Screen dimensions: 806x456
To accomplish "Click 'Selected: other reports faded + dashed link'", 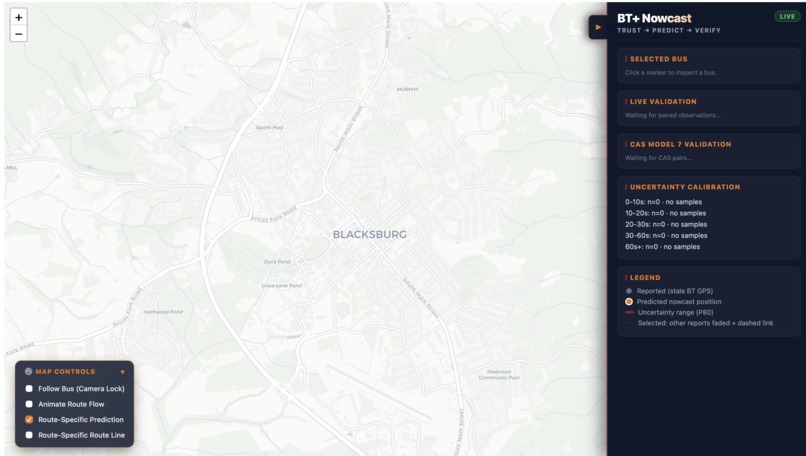I will (x=705, y=323).
